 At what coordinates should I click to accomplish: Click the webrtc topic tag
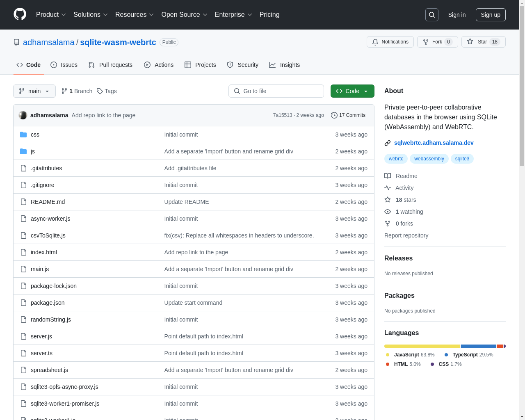coord(396,159)
